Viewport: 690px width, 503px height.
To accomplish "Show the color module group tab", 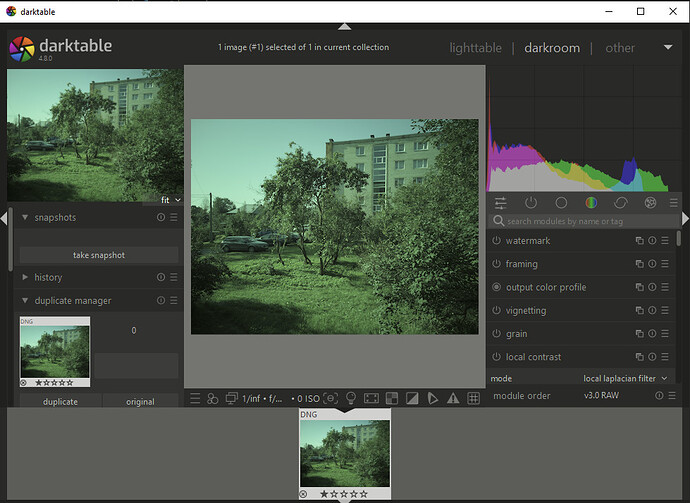I will 591,203.
